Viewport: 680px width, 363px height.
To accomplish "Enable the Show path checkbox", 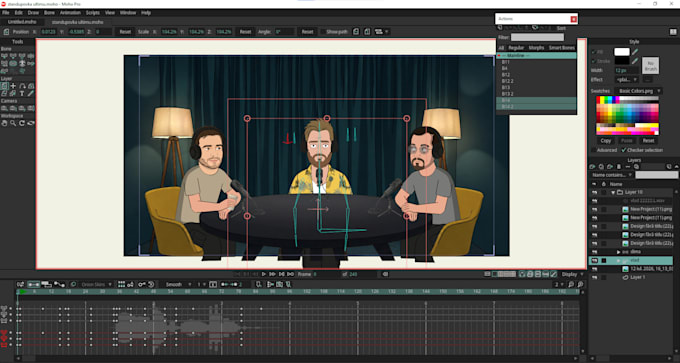I will click(x=324, y=32).
